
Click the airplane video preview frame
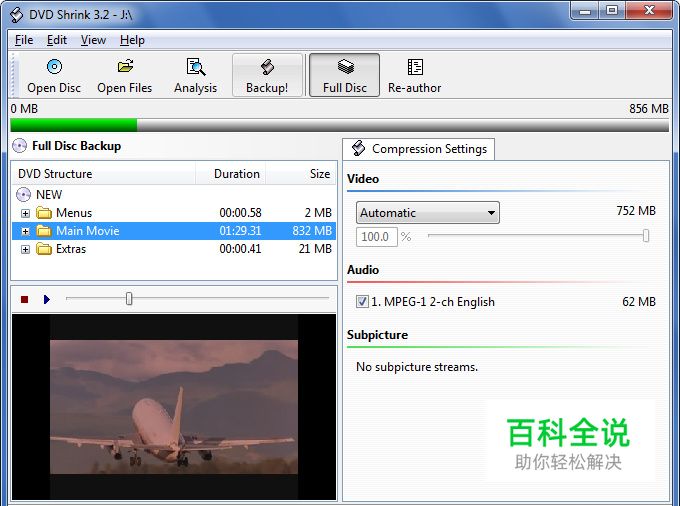point(174,407)
